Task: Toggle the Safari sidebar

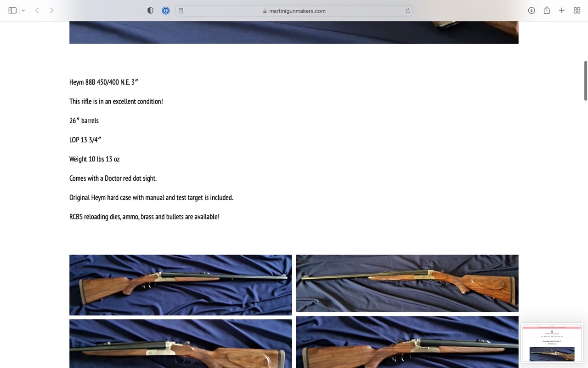Action: point(12,11)
